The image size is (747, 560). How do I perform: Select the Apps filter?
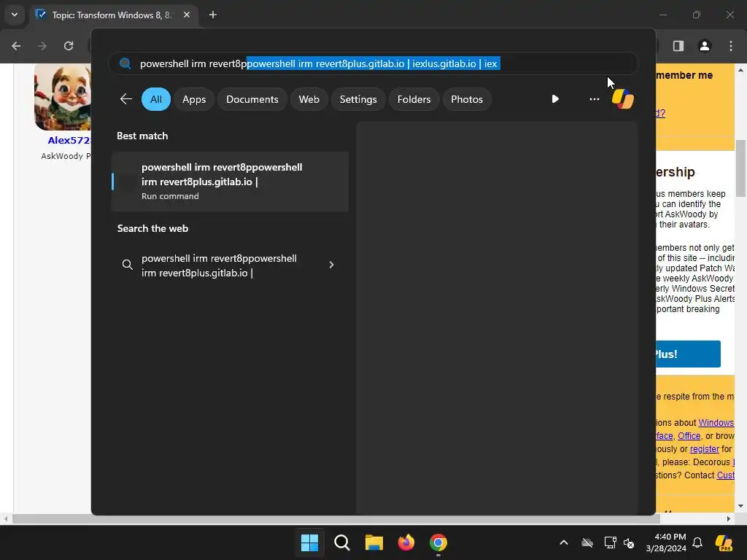click(x=194, y=99)
